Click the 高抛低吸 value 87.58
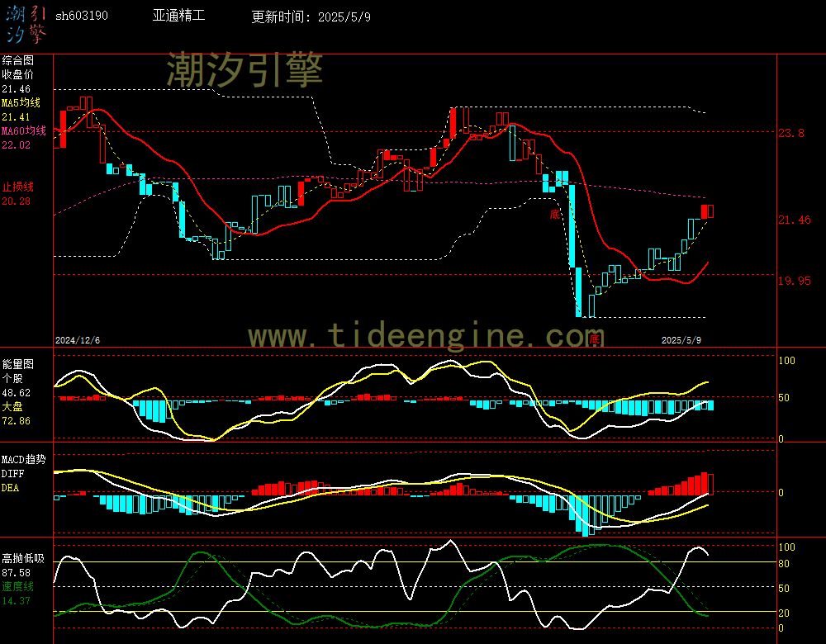826x644 pixels. point(17,573)
